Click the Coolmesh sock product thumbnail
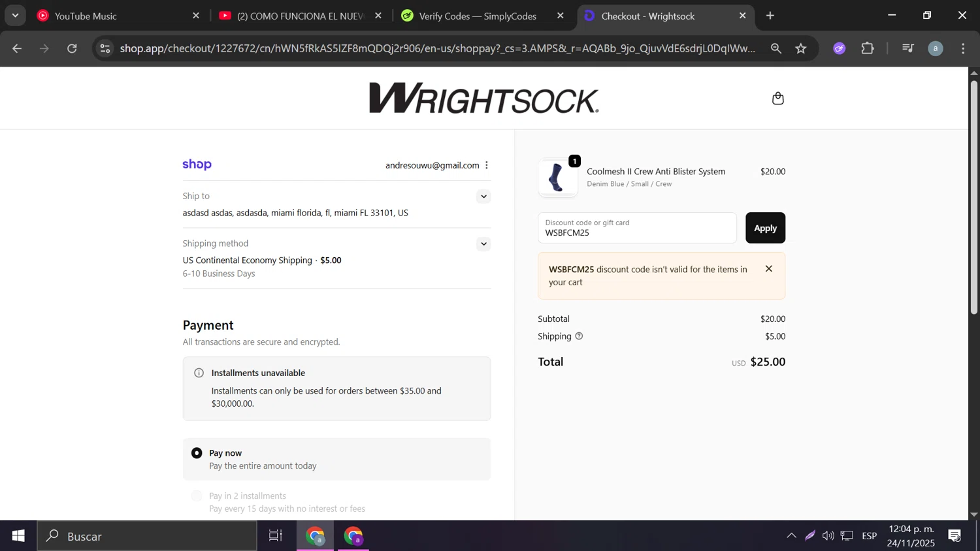The height and width of the screenshot is (551, 980). (x=557, y=178)
